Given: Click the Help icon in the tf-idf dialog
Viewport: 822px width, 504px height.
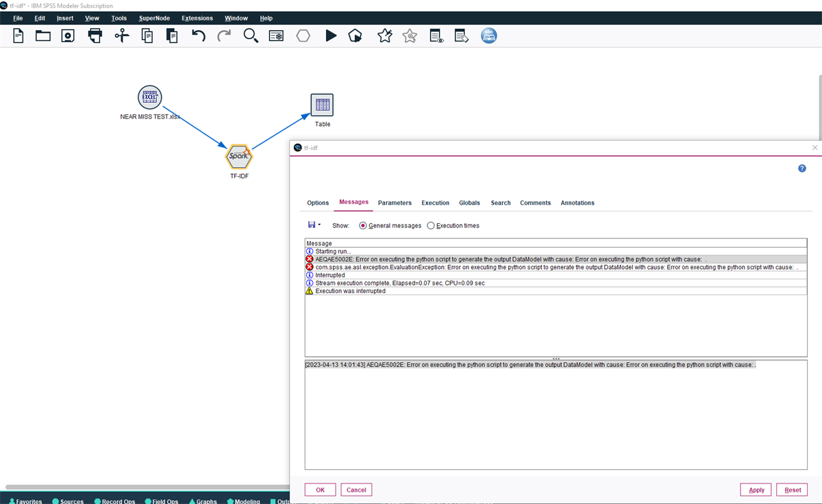Looking at the screenshot, I should point(801,168).
